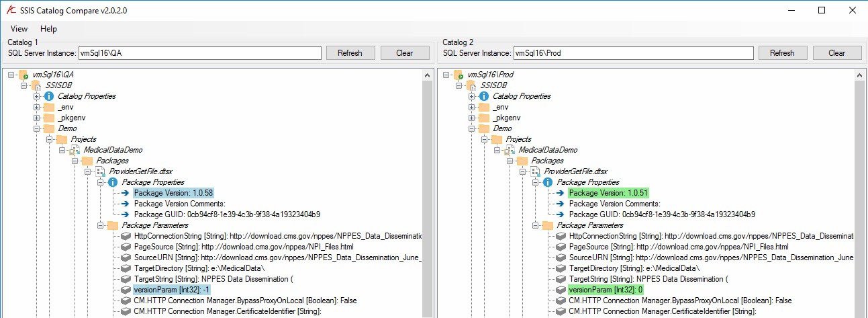Click versionParam parameter icon in left tree
This screenshot has width=868, height=318.
pos(126,290)
